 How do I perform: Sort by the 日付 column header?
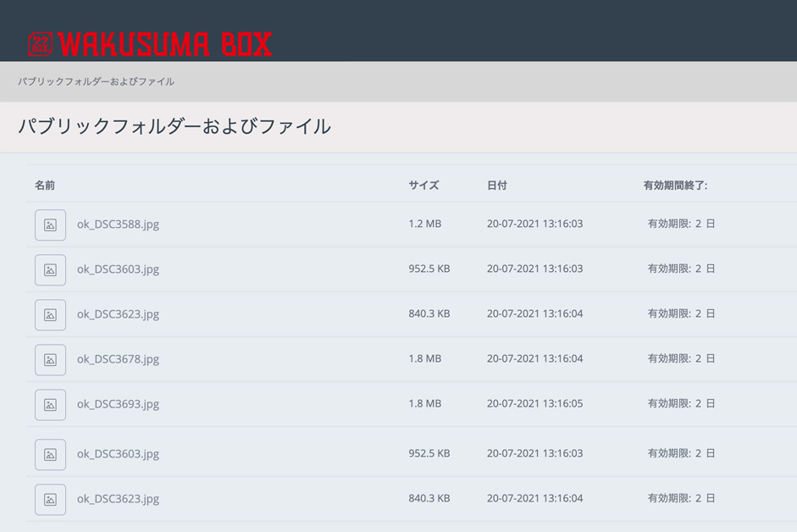click(496, 186)
